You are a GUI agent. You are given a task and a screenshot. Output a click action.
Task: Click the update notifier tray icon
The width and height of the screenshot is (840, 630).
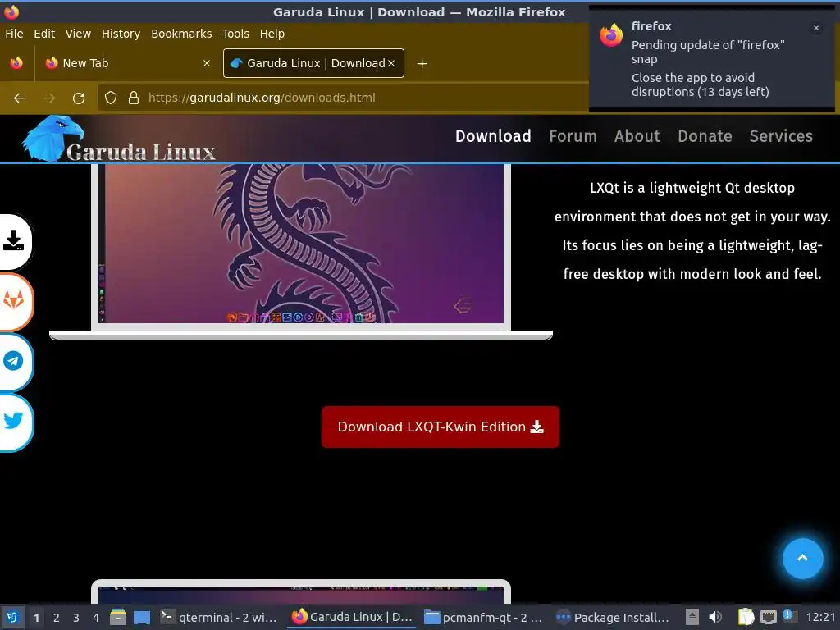789,616
